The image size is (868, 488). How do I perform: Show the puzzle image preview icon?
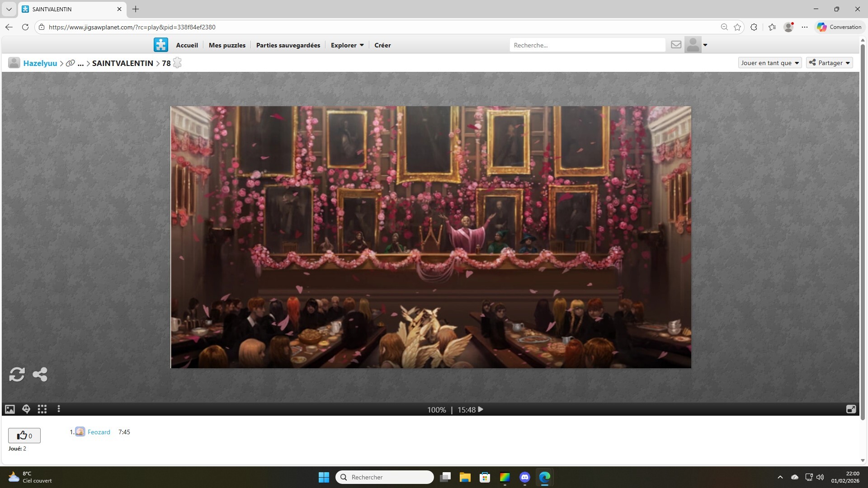10,409
